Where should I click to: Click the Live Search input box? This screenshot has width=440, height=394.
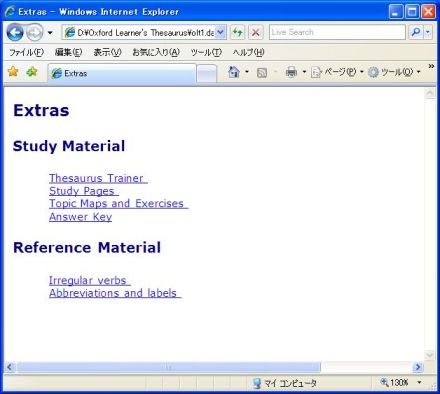click(337, 32)
